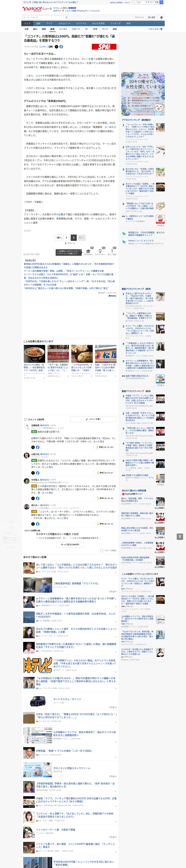The width and height of the screenshot is (186, 868).
Task: Open the トップ navigation tab
Action: (x=27, y=24)
